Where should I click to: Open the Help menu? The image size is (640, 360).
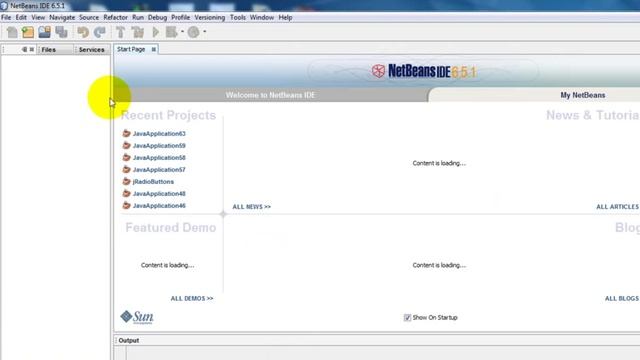coord(285,18)
